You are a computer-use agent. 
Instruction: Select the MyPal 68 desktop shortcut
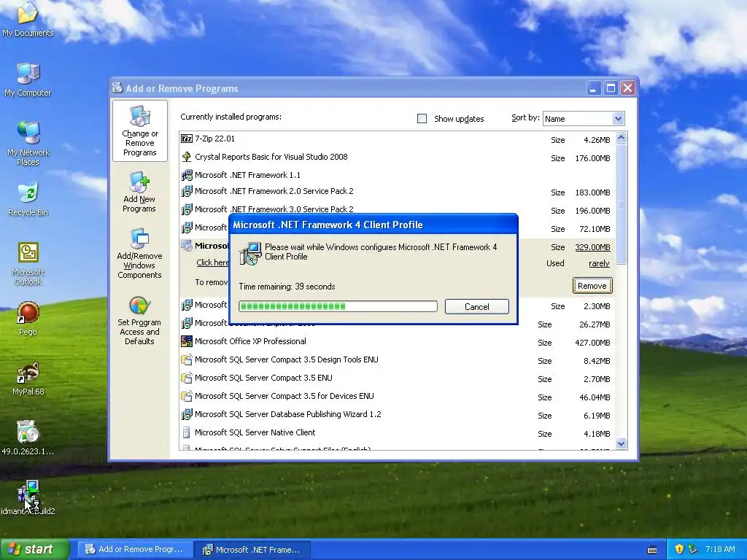click(28, 379)
